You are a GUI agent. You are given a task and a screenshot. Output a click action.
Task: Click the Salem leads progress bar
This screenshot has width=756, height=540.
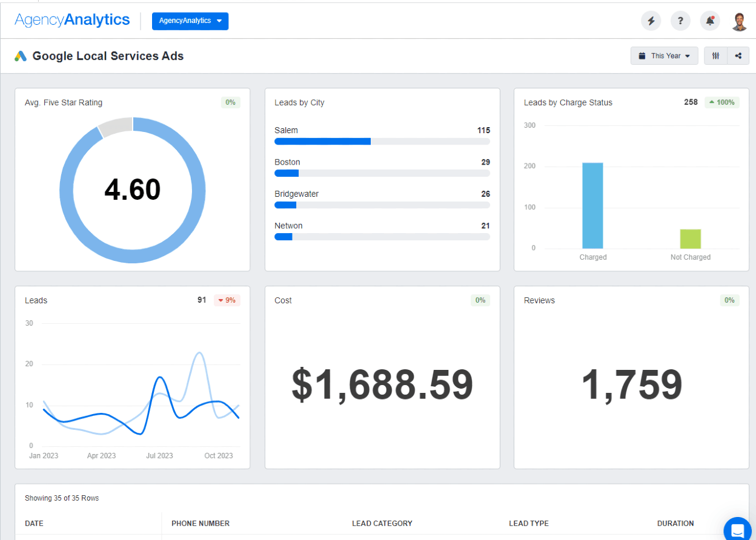[322, 141]
